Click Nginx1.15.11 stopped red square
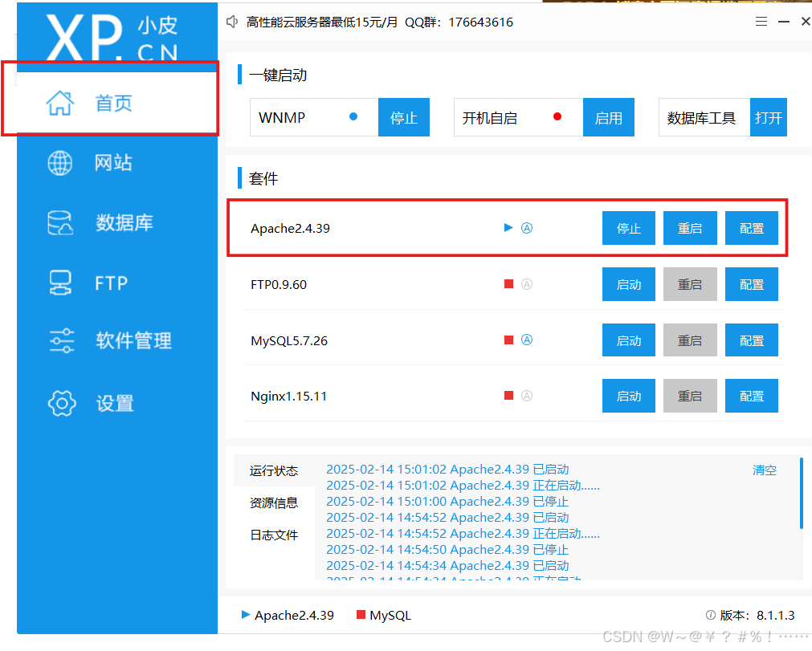The width and height of the screenshot is (812, 651). pos(508,396)
